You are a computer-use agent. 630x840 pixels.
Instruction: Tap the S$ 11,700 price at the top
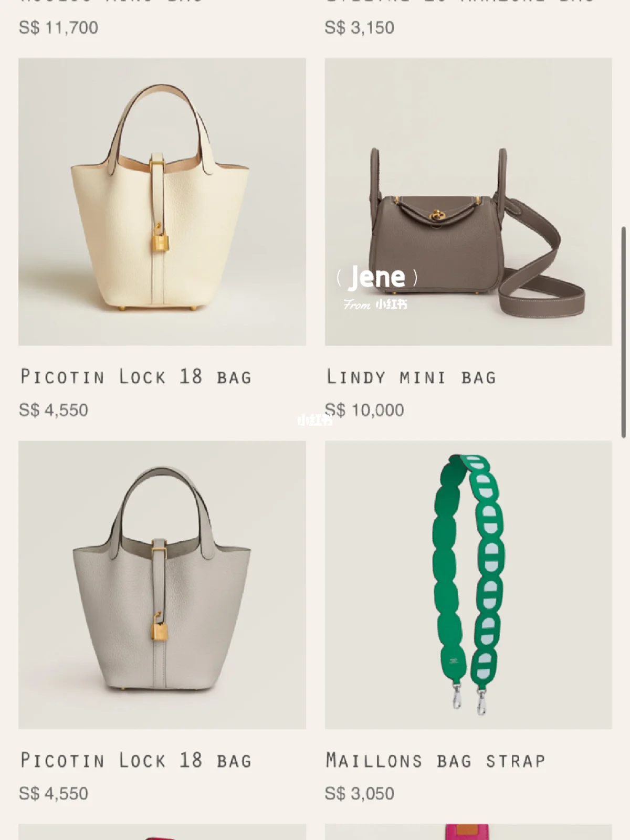(x=58, y=27)
